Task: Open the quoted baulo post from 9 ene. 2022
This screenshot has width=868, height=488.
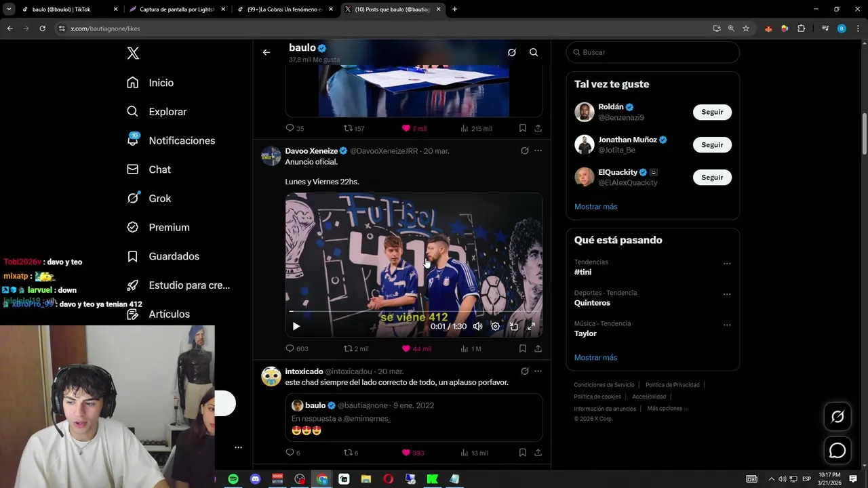Action: coord(414,418)
